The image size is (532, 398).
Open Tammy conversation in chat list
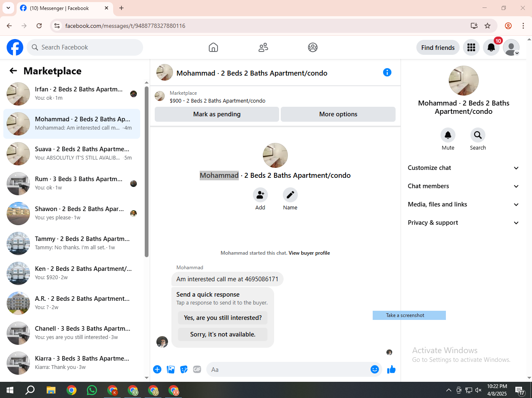pos(72,243)
